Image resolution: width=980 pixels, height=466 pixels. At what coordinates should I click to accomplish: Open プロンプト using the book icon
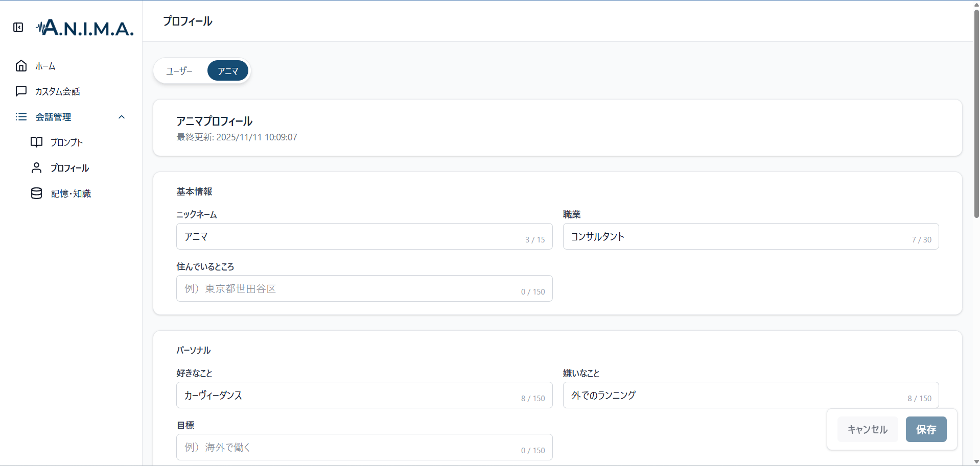(x=36, y=142)
